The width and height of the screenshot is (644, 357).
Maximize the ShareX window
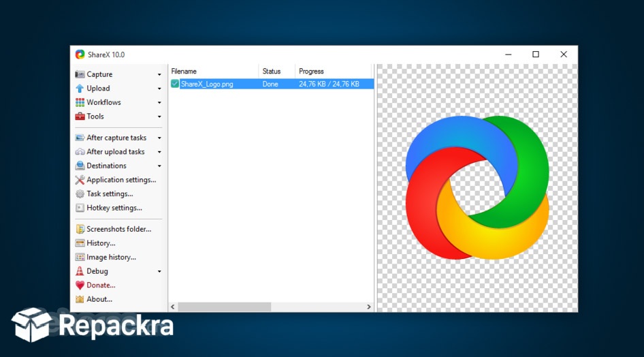point(536,55)
